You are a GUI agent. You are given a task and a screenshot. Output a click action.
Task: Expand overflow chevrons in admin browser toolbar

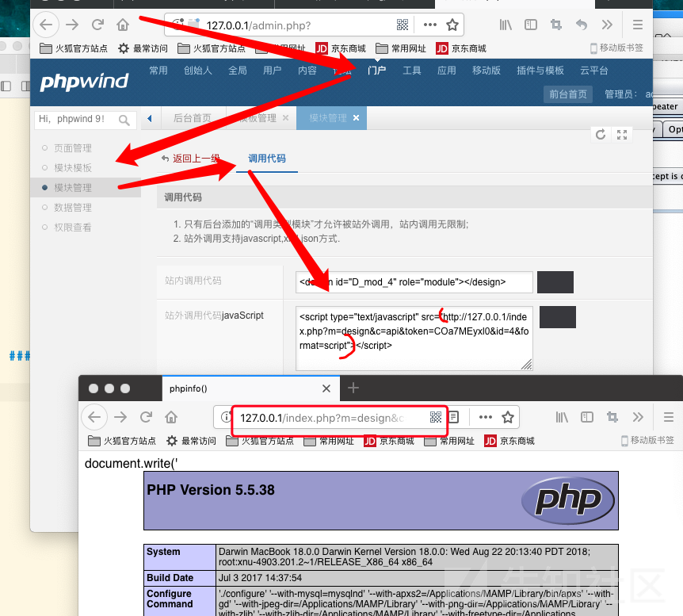pyautogui.click(x=607, y=25)
